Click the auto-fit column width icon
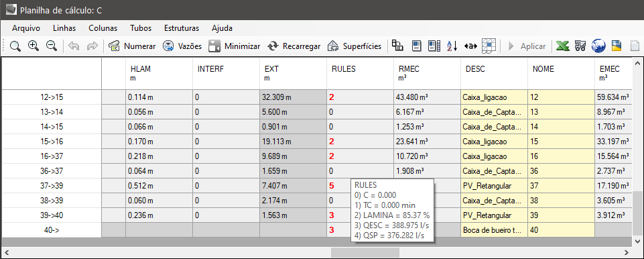 (x=470, y=46)
